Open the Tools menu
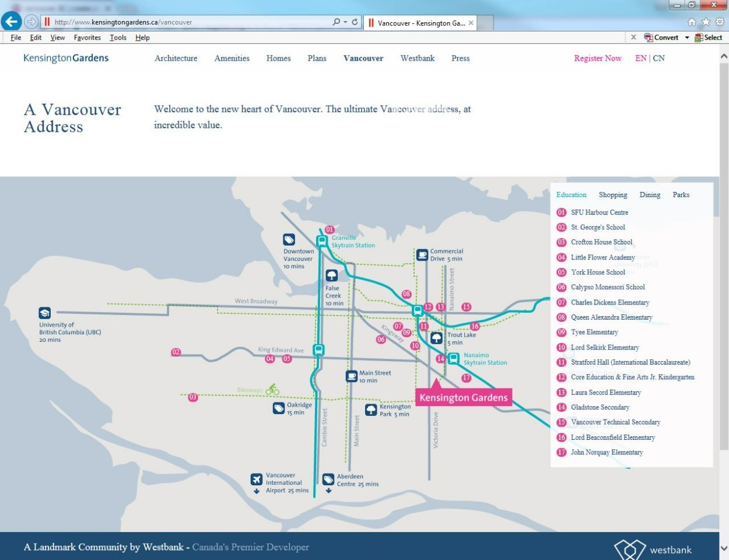The image size is (729, 560). (x=118, y=37)
